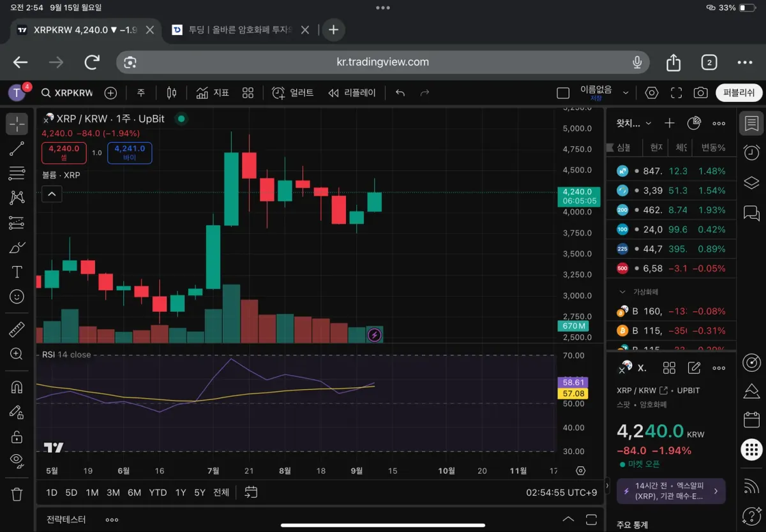Open the candlestick chart type selector

tap(171, 93)
